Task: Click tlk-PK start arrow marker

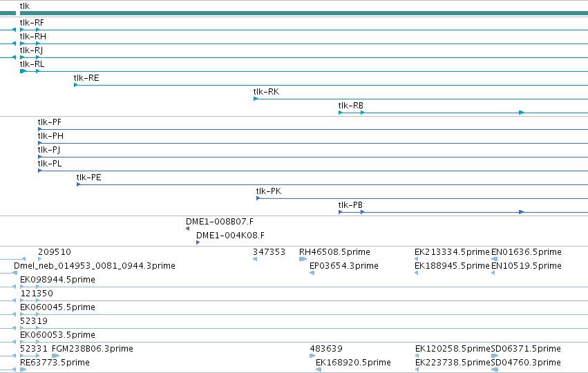Action: click(258, 198)
